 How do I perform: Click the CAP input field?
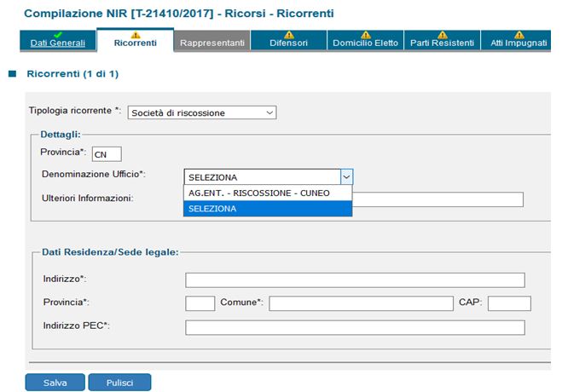pos(509,303)
